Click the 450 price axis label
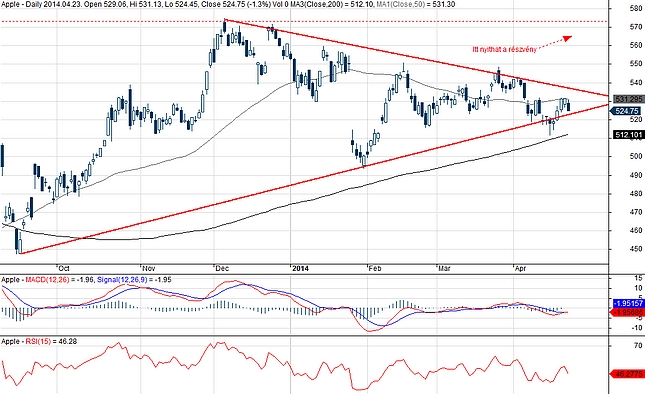This screenshot has height=394, width=645. (636, 249)
